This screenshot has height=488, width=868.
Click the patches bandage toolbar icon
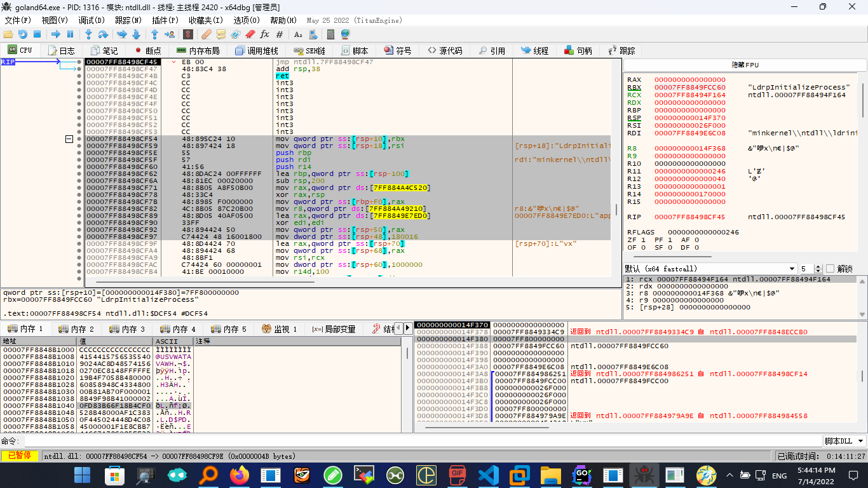click(x=206, y=34)
